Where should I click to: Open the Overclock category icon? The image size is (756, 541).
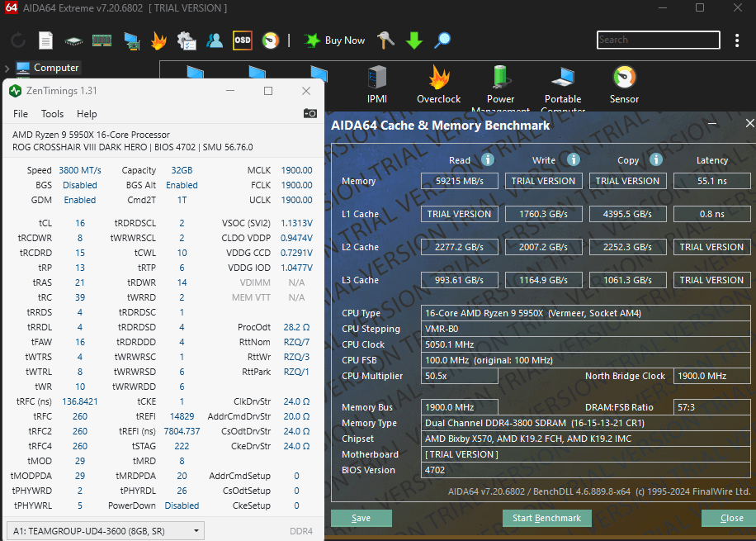click(x=439, y=85)
